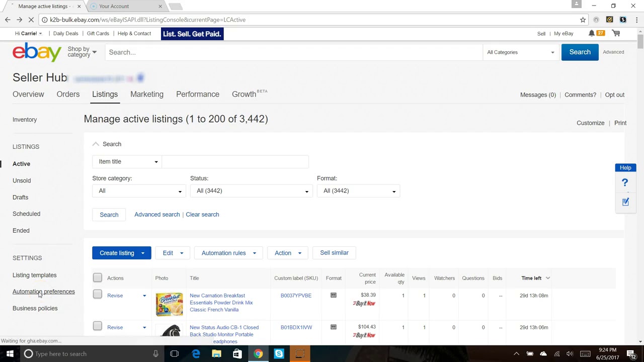Click the Wi-Fi network tray icon
Screen dimensions: 644x362
pos(557,354)
